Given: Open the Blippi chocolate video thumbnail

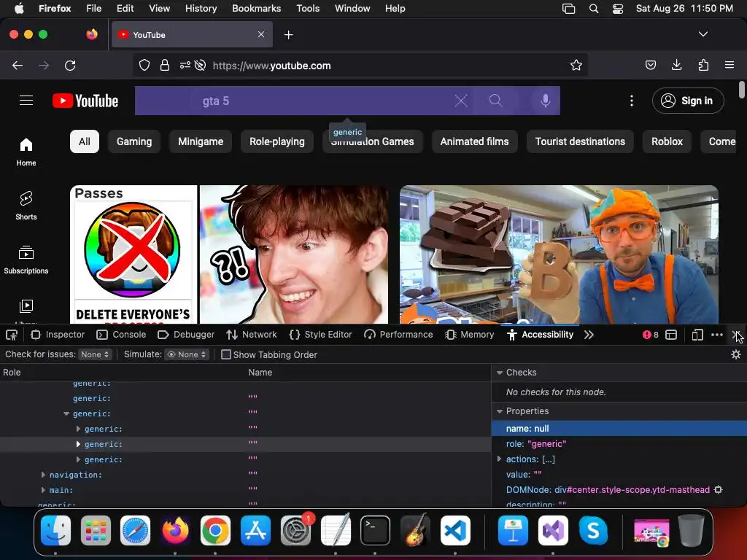Looking at the screenshot, I should (559, 254).
